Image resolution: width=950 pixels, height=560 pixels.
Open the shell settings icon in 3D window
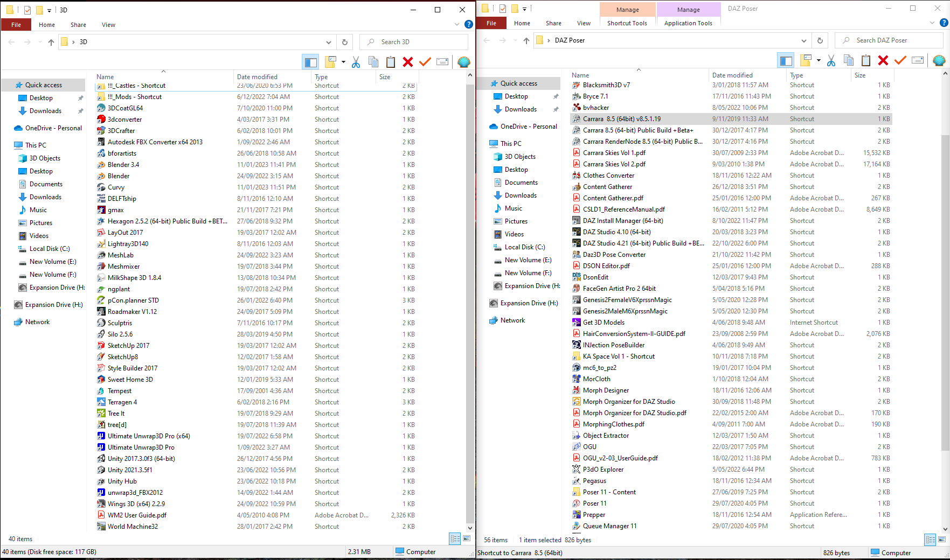coord(464,62)
